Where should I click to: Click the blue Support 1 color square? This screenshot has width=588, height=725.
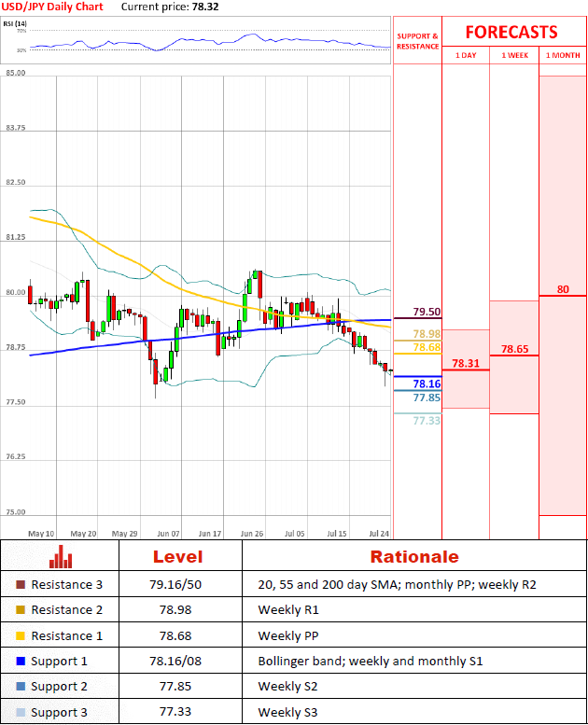tap(21, 661)
